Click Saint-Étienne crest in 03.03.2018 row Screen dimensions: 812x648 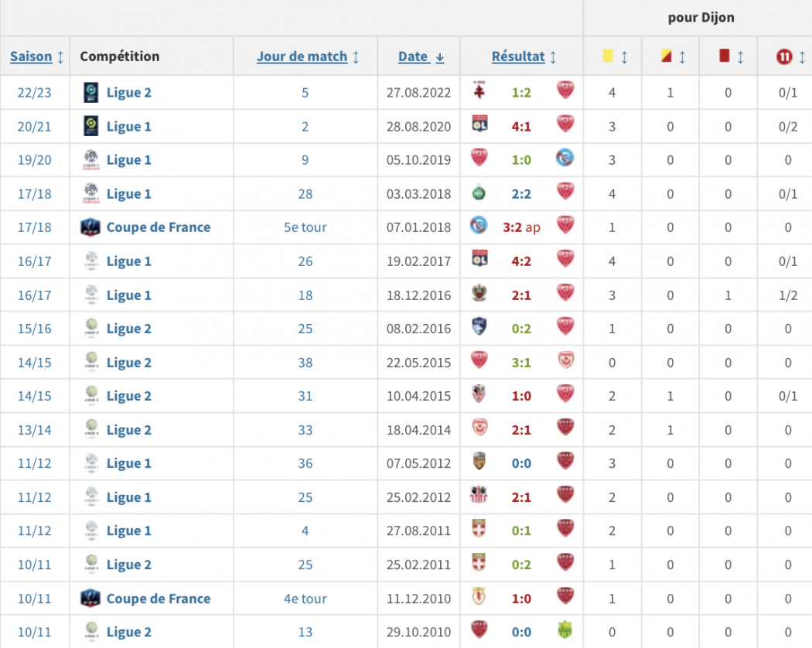[x=479, y=191]
